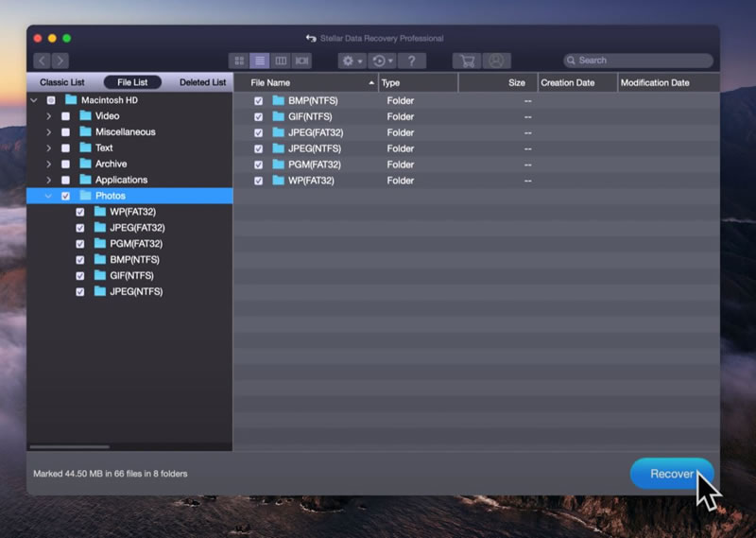Select the JPEG(NTFS) sidebar tree item
756x538 pixels.
pos(136,291)
